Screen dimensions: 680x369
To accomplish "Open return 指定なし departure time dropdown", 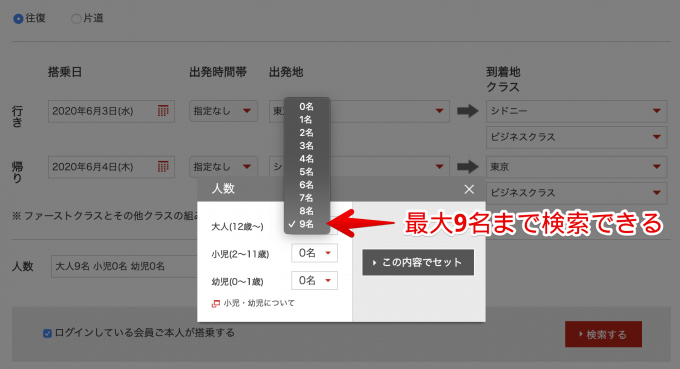I will 223,167.
